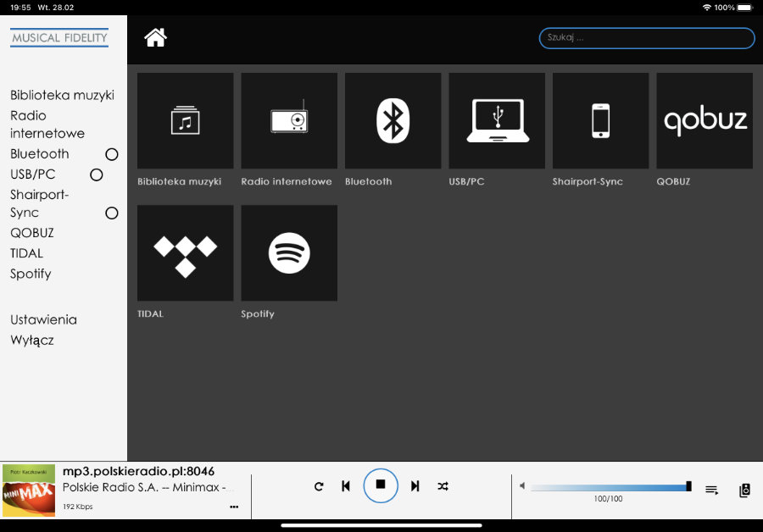Select the USB/PC laptop tile
Image resolution: width=763 pixels, height=532 pixels.
497,120
